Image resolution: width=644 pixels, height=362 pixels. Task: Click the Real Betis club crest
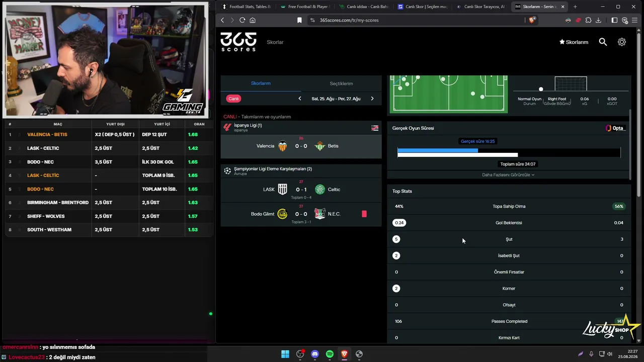click(x=319, y=146)
